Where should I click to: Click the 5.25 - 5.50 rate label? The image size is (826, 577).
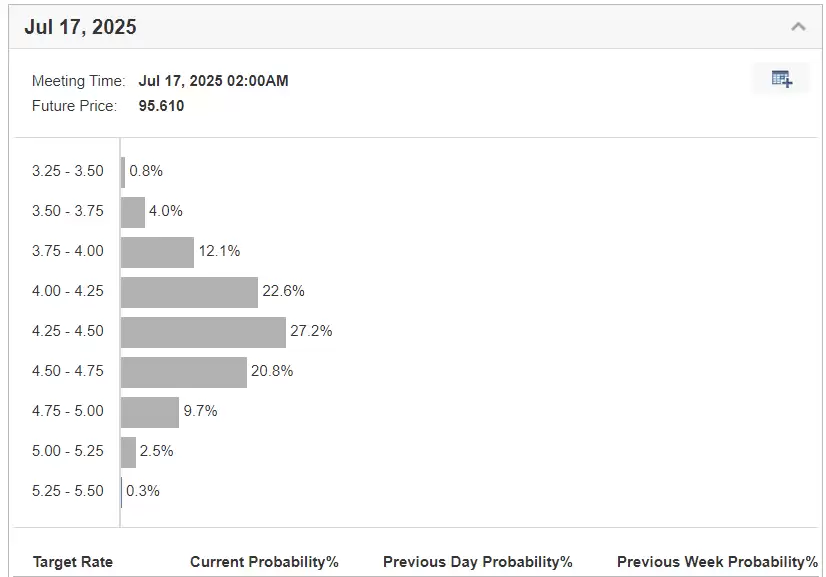[x=68, y=491]
